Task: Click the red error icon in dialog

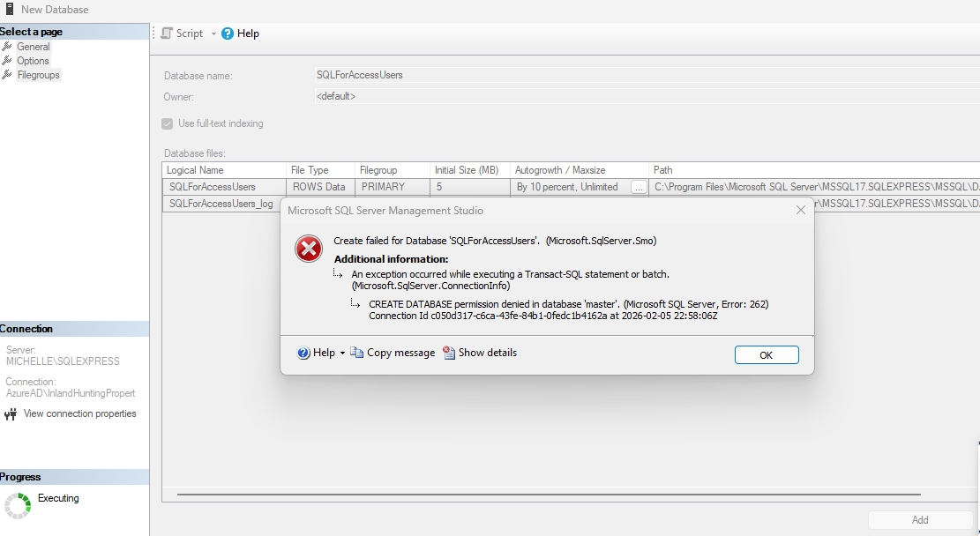Action: [x=309, y=249]
